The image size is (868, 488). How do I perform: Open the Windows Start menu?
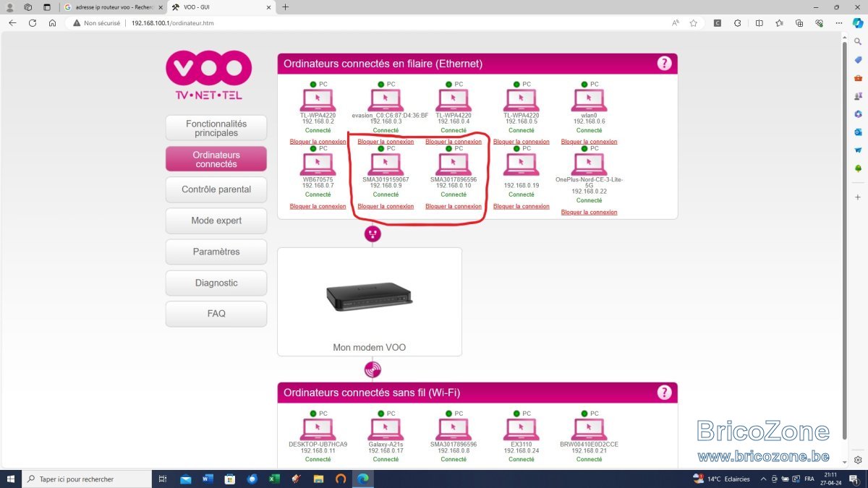click(10, 479)
